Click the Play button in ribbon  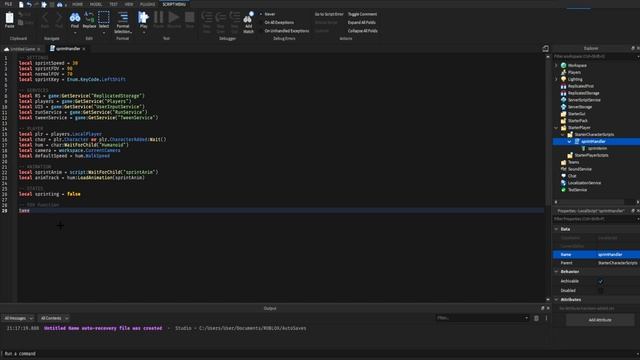pos(143,17)
